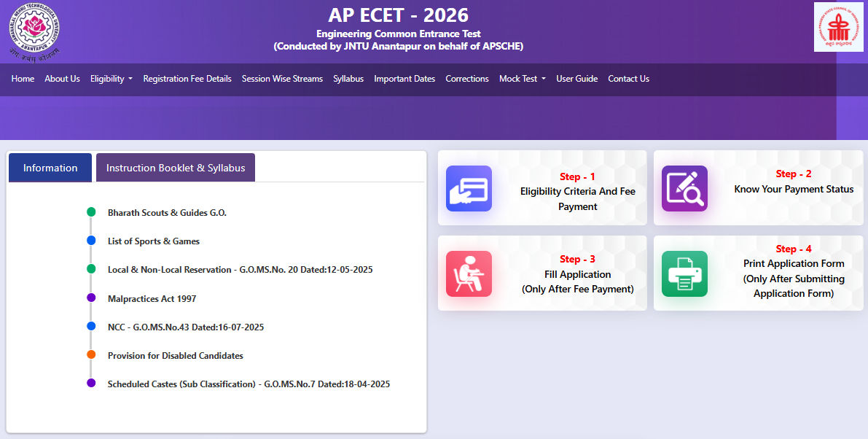Click the JNTU Anantapur rose logo
Image resolution: width=868 pixels, height=439 pixels.
coord(34,32)
